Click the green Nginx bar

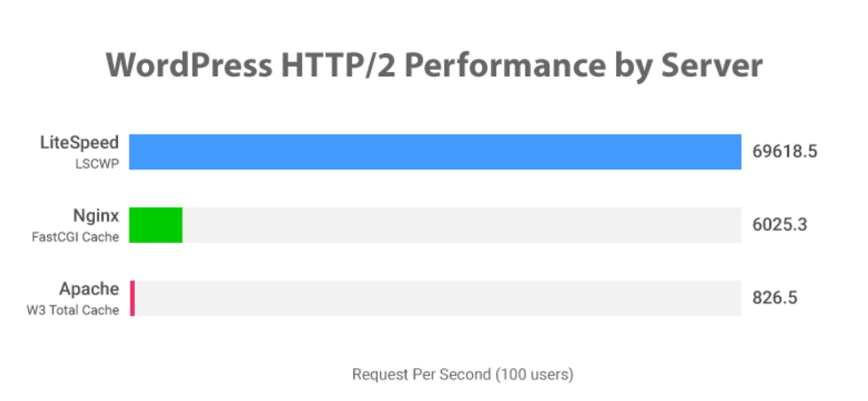(155, 225)
